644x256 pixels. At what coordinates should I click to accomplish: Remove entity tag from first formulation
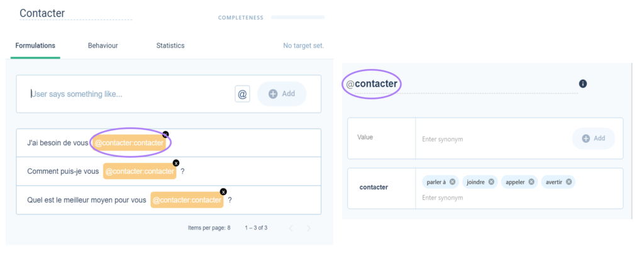coord(165,135)
